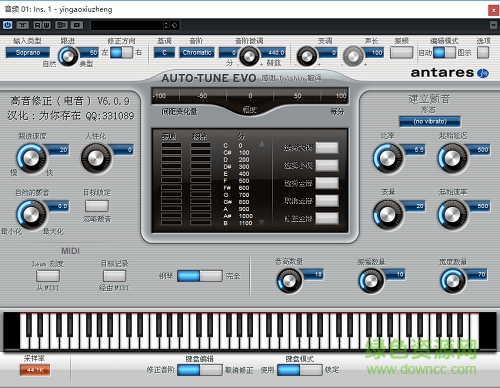Click the preset up/down arrows stepper
Image resolution: width=500 pixels, height=388 pixels.
166,25
